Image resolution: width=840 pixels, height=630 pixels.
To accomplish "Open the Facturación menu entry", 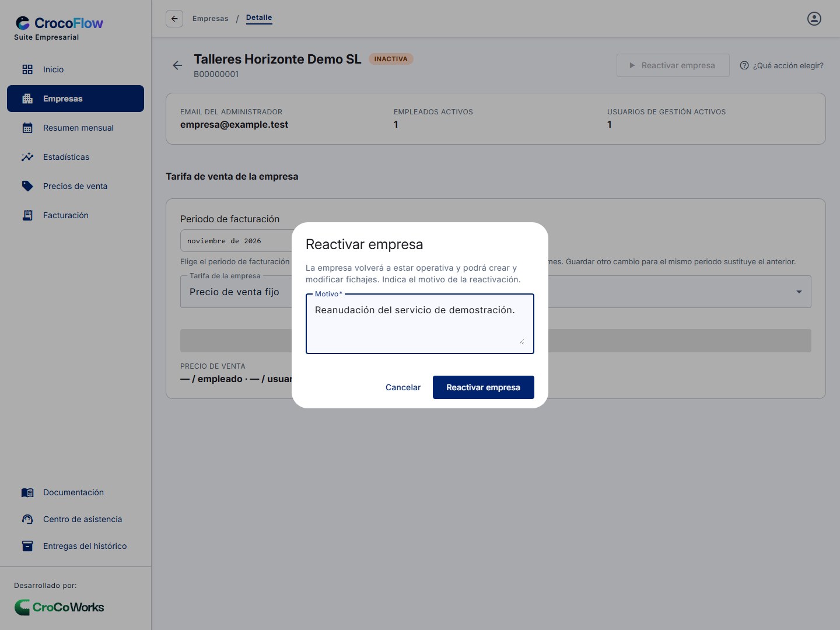I will (75, 215).
